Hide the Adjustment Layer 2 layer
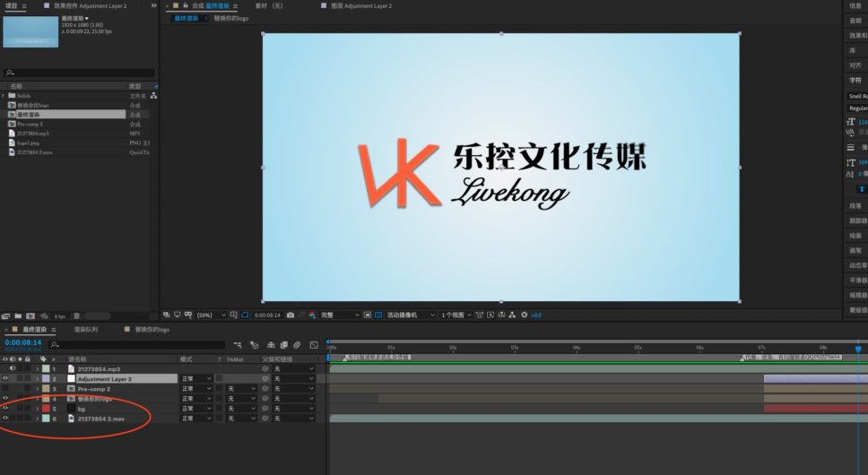The width and height of the screenshot is (868, 475). point(5,379)
